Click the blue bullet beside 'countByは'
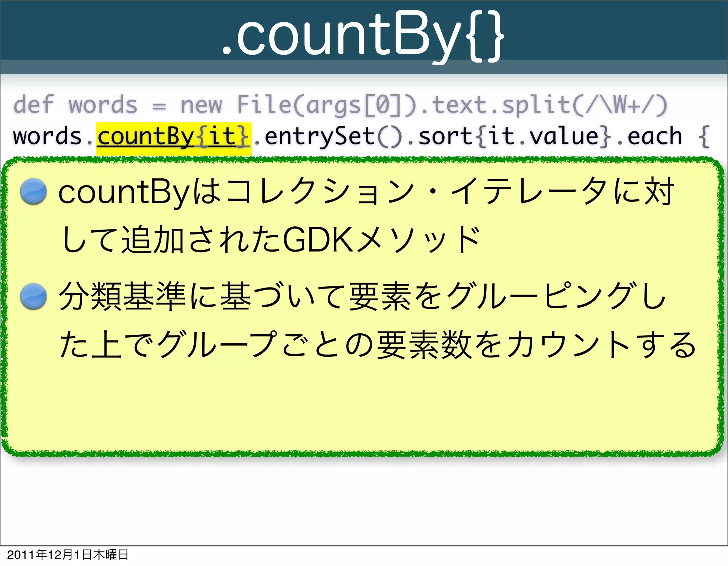Viewport: 728px width, 566px height. coord(33,191)
